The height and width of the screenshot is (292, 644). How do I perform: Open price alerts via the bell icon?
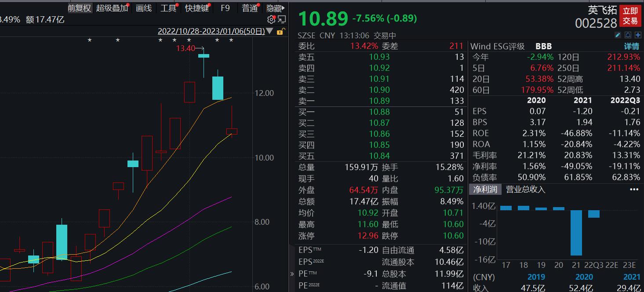(628, 35)
